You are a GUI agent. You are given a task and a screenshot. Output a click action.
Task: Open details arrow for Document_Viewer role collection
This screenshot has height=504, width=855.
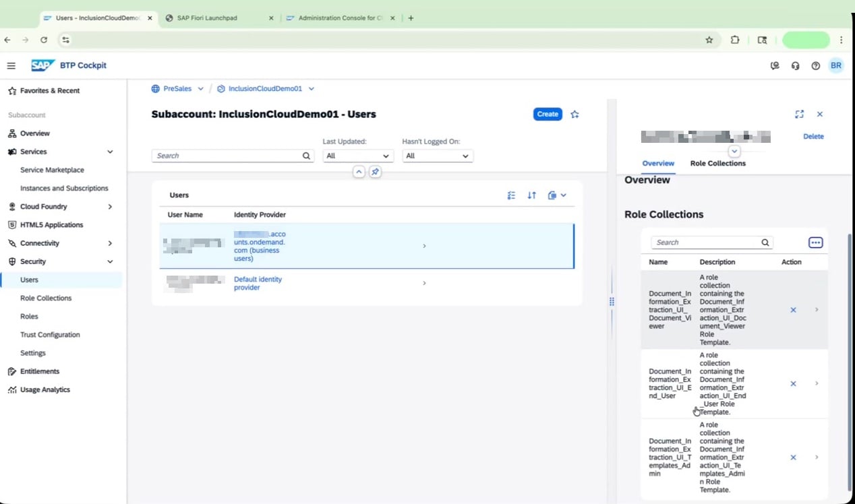point(817,310)
